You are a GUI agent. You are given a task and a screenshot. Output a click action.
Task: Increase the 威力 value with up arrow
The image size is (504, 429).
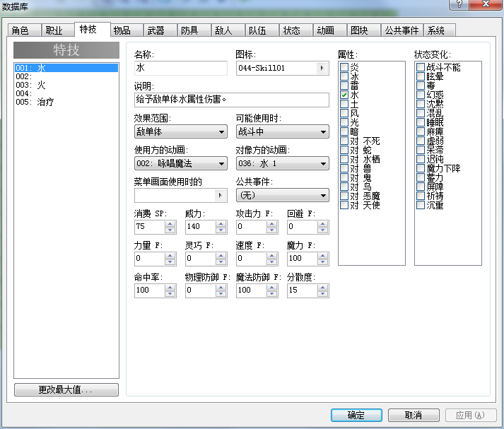point(221,224)
